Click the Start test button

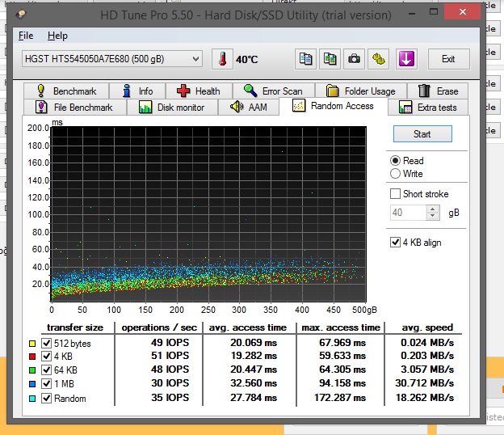tap(422, 134)
